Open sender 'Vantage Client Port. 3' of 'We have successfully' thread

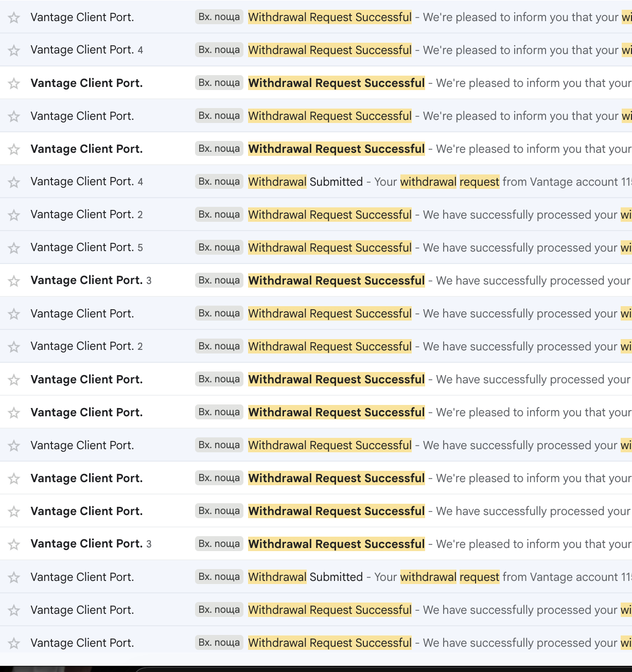click(91, 280)
